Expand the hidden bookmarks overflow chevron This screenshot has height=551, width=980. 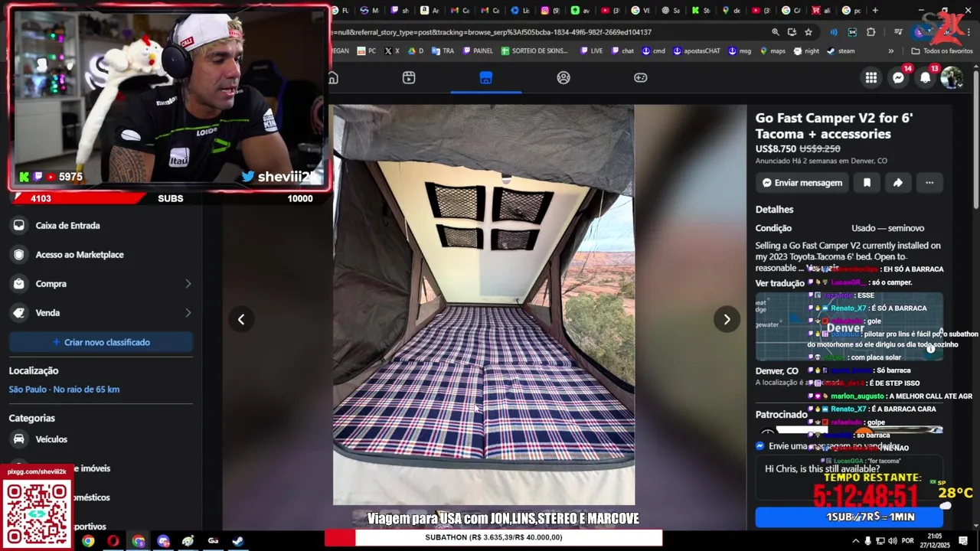890,51
